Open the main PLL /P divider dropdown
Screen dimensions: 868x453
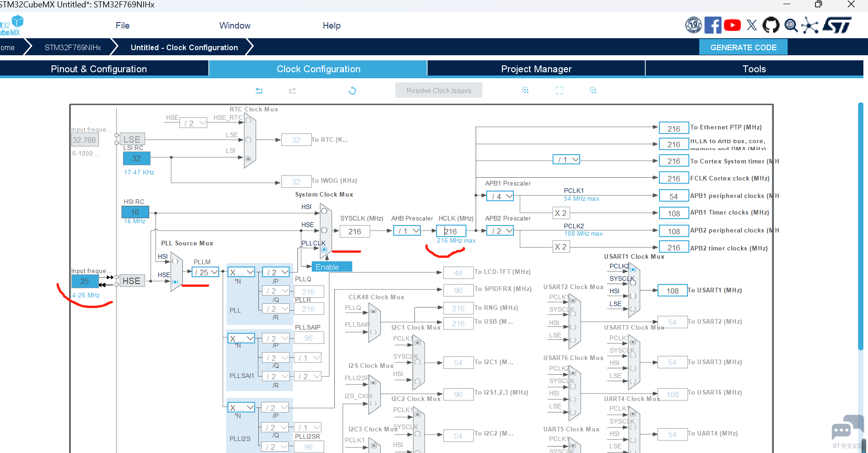pyautogui.click(x=275, y=273)
